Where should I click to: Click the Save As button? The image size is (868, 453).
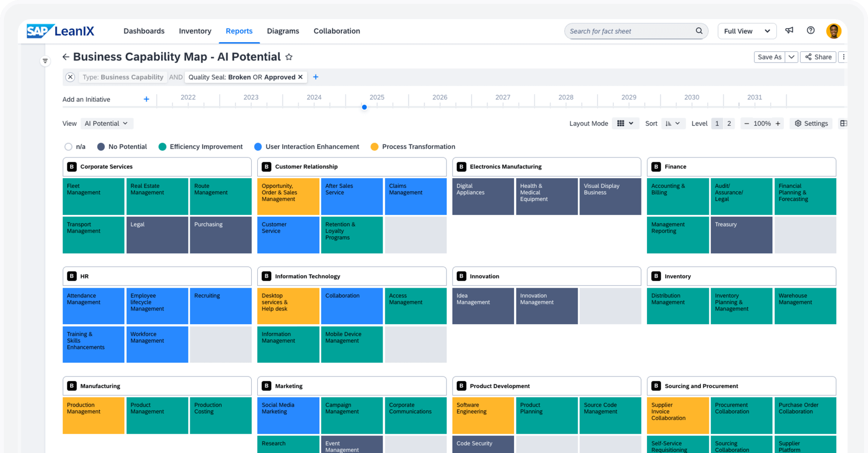tap(769, 57)
